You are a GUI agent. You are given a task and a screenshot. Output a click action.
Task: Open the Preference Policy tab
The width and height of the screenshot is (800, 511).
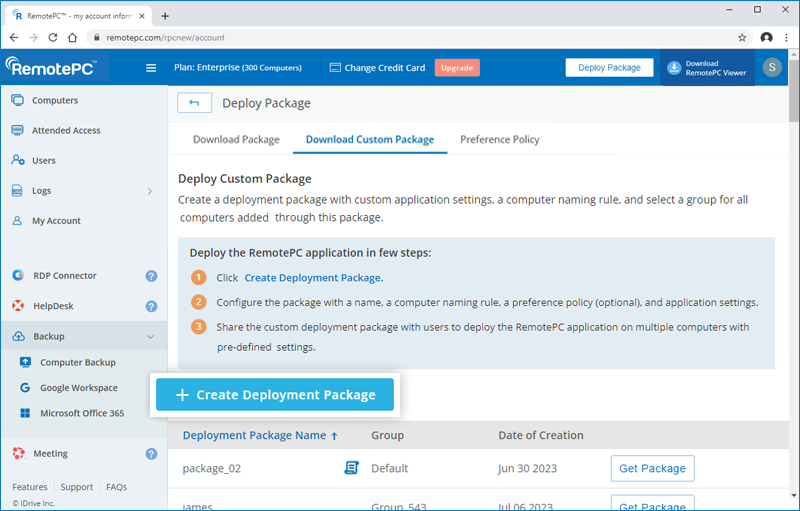point(499,140)
